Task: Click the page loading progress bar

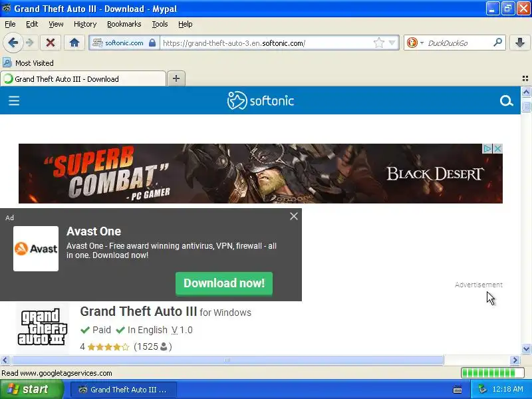Action: coord(493,373)
